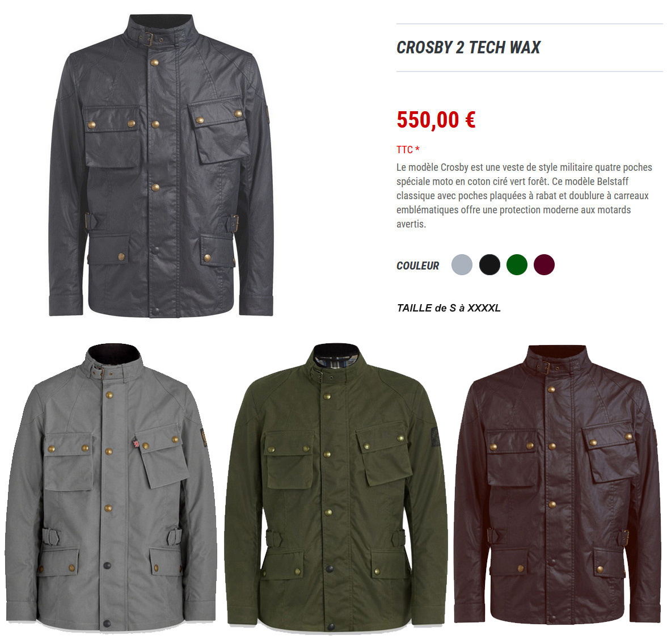View the grey jacket photo
667x644 pixels.
pos(111,487)
